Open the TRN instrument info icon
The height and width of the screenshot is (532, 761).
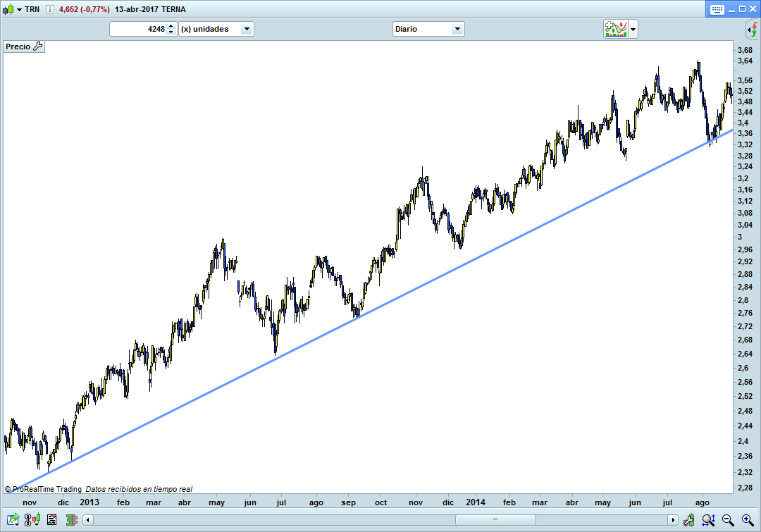[49, 10]
